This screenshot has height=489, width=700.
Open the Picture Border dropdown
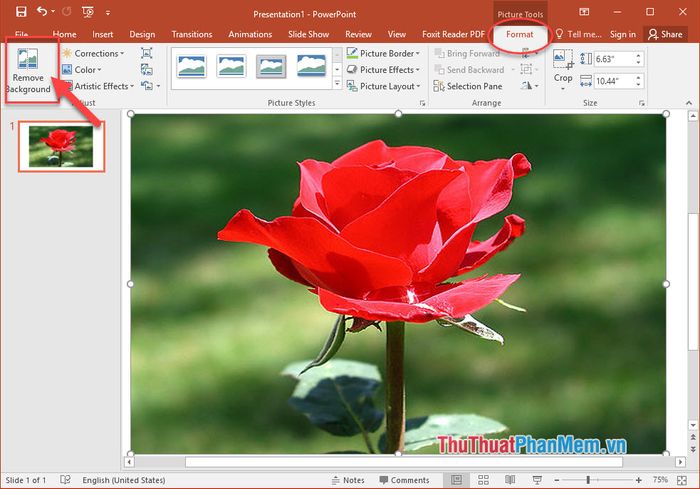click(x=383, y=53)
